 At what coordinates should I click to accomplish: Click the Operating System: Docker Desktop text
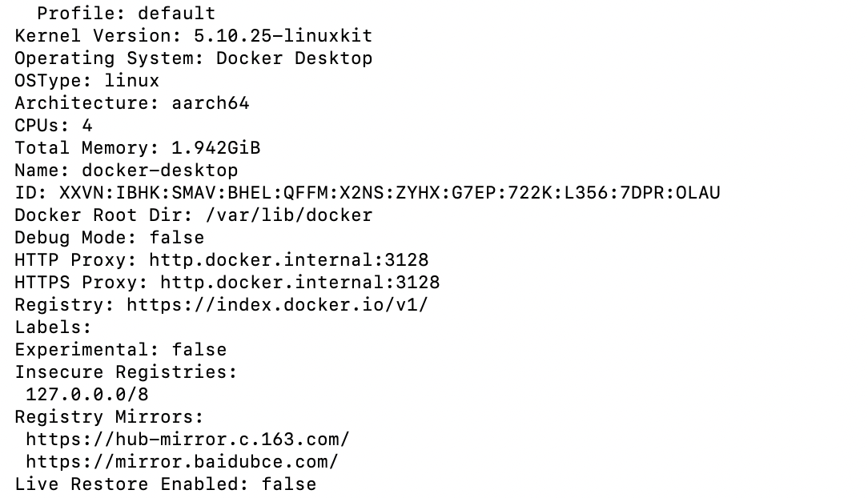coord(193,58)
